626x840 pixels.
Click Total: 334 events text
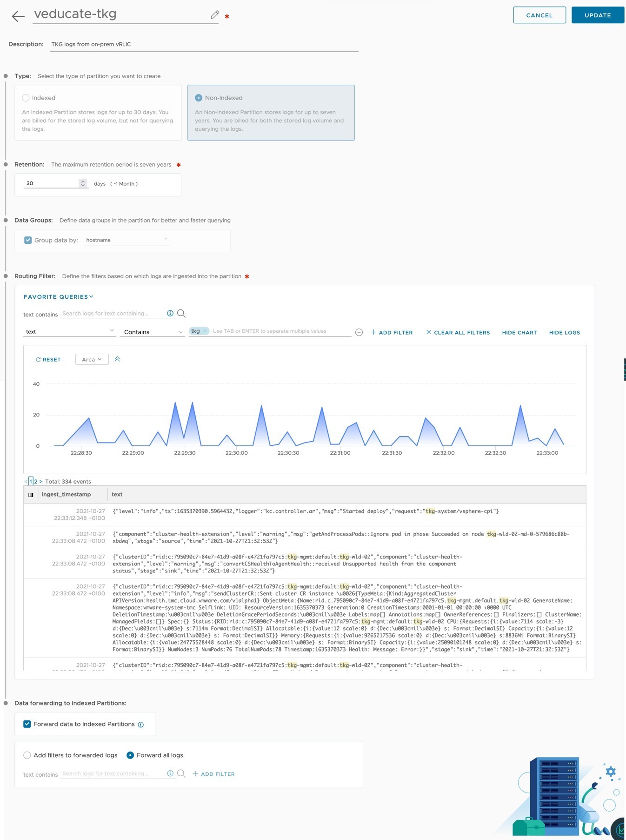click(68, 482)
